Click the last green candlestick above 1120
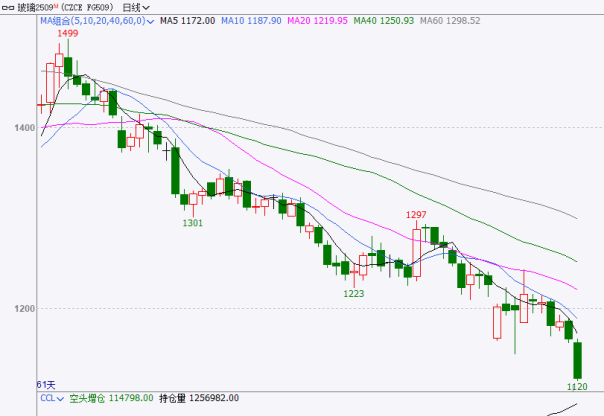Image resolution: width=604 pixels, height=416 pixels. coord(577,360)
